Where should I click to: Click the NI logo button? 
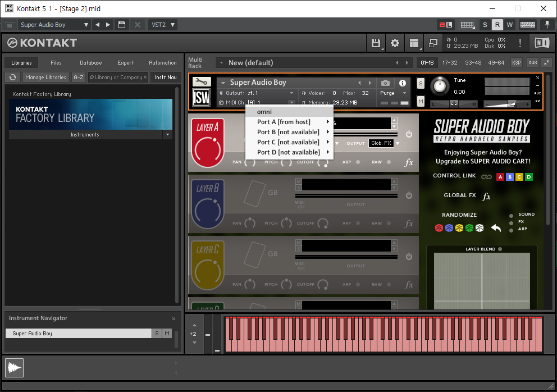click(x=542, y=43)
